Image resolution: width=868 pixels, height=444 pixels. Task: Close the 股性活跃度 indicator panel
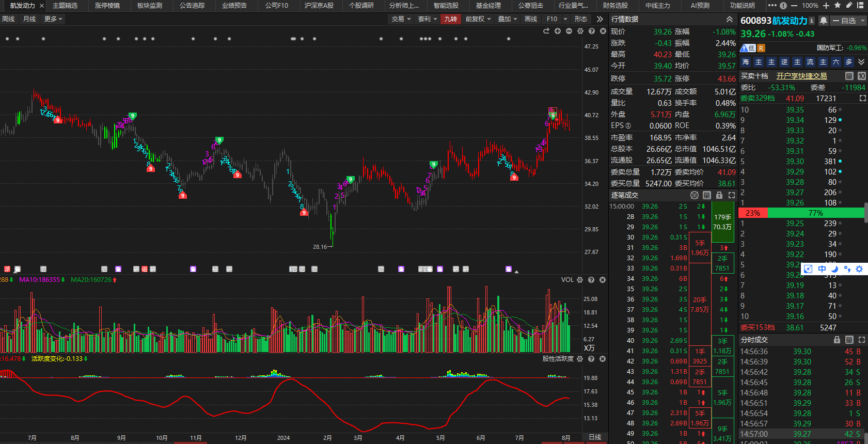point(603,359)
